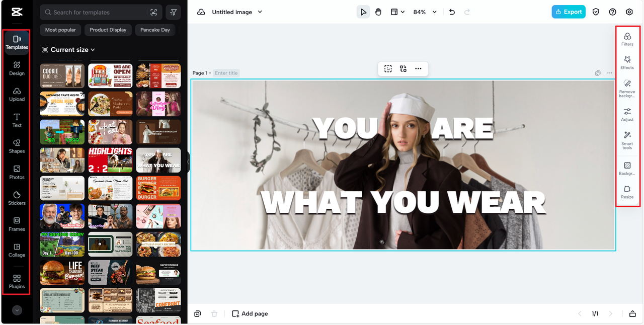Go to the next page arrow
Screen dimensions: 644x325
pos(611,313)
